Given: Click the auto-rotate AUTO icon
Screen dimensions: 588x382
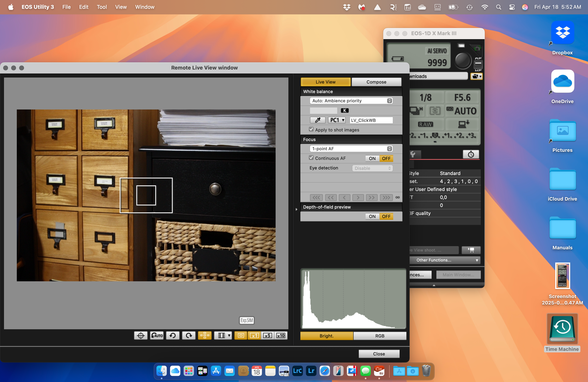Looking at the screenshot, I should pyautogui.click(x=157, y=335).
